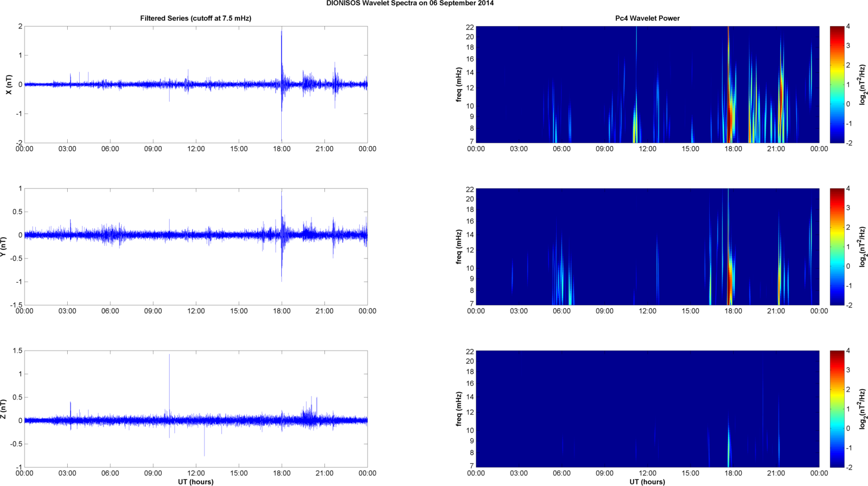Click the '14' frequency tick on Y spectrum
This screenshot has width=868, height=486.
click(470, 235)
